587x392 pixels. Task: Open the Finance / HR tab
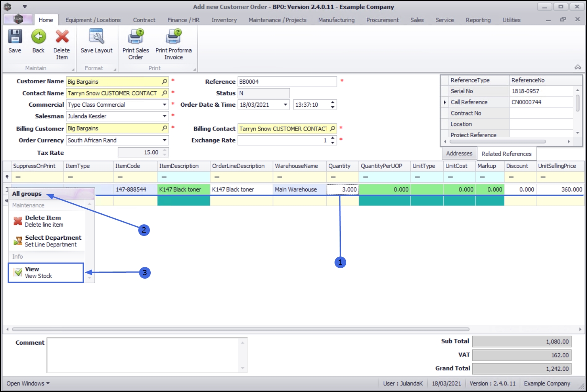[183, 20]
